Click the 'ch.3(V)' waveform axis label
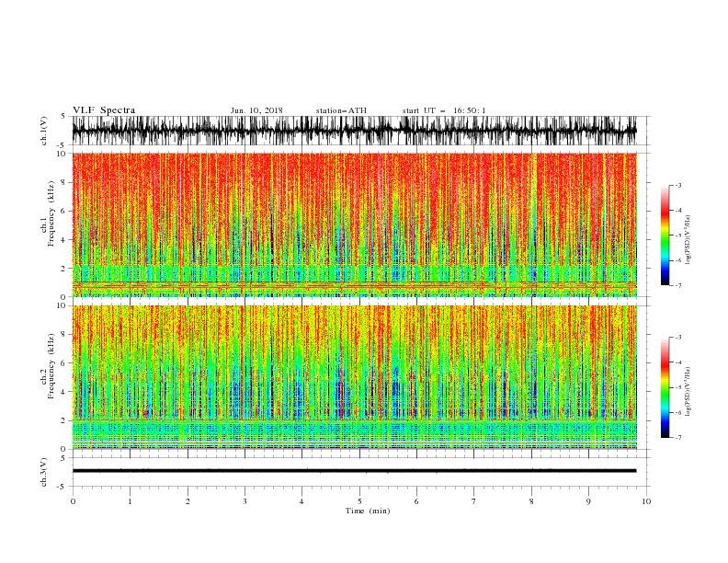Image resolution: width=728 pixels, height=563 pixels. click(43, 472)
